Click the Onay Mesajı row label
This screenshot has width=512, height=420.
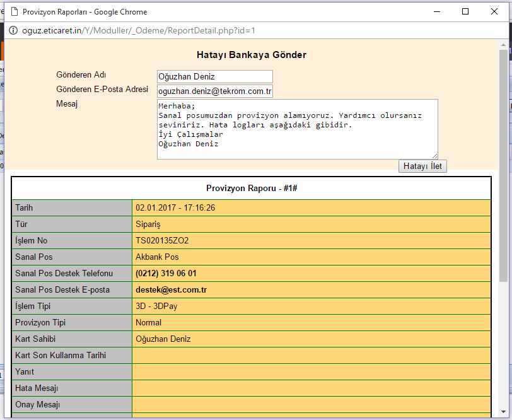[x=38, y=405]
